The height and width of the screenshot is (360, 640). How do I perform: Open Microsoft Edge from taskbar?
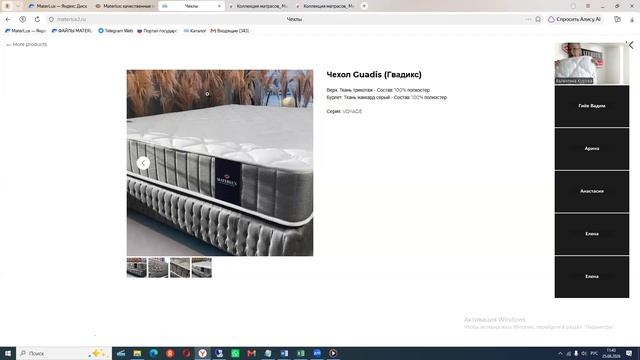[153, 353]
